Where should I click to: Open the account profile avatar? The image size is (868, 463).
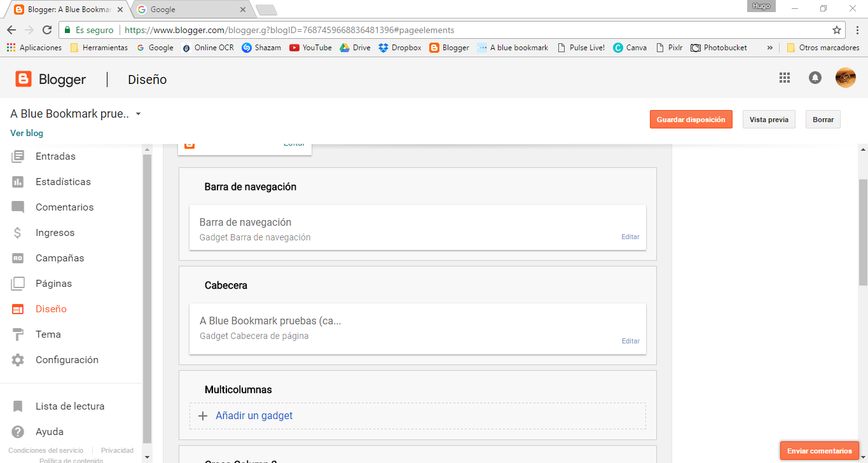click(x=846, y=78)
